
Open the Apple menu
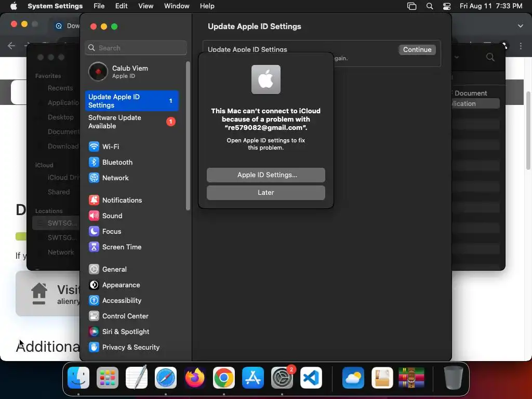(14, 6)
